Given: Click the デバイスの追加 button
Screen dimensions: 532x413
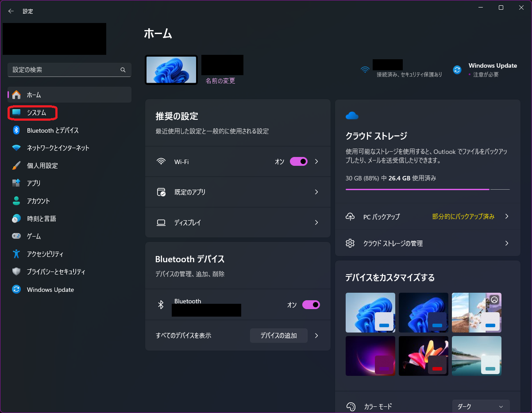Looking at the screenshot, I should 278,336.
